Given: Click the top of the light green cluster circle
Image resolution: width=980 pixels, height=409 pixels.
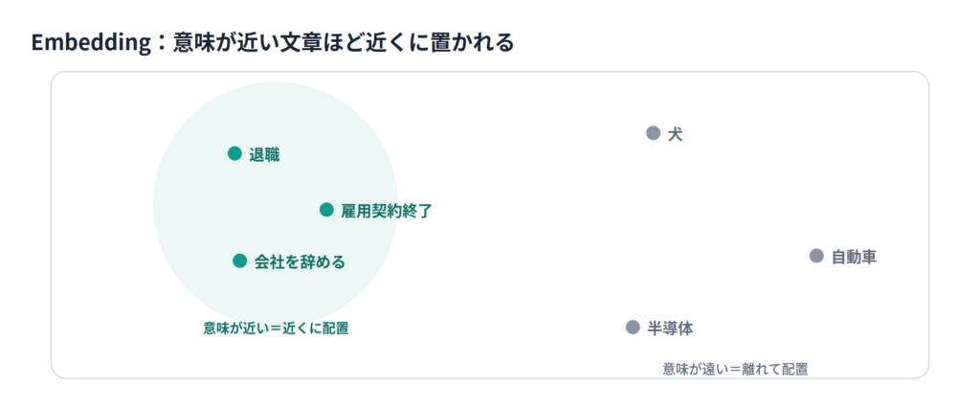Looking at the screenshot, I should click(x=275, y=85).
